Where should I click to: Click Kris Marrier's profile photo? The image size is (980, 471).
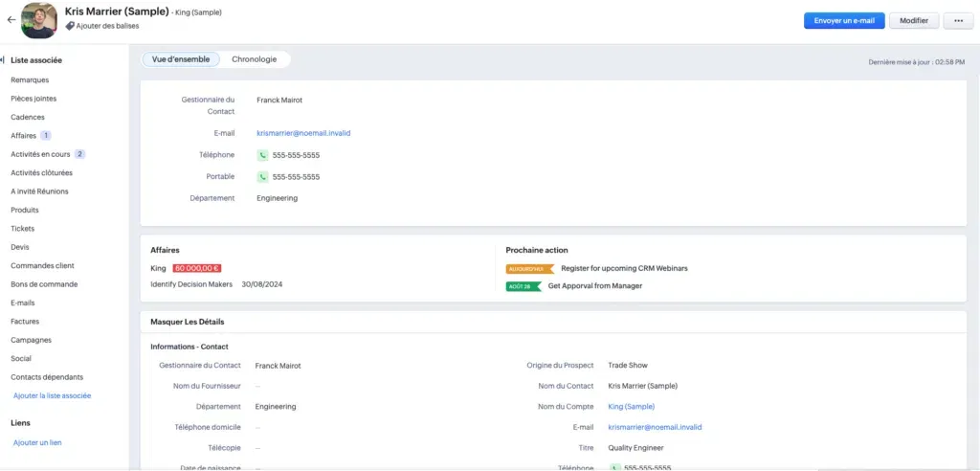[38, 19]
